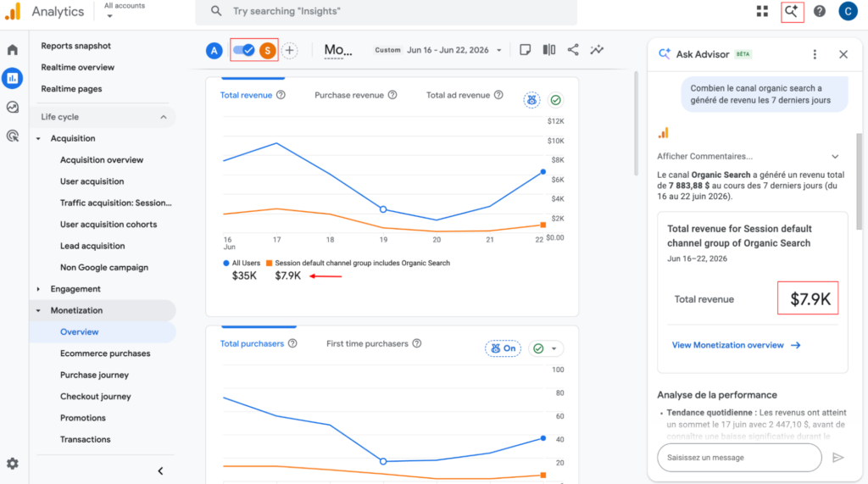Toggle anomaly detection On in purchasers card
The height and width of the screenshot is (484, 868).
coord(503,348)
